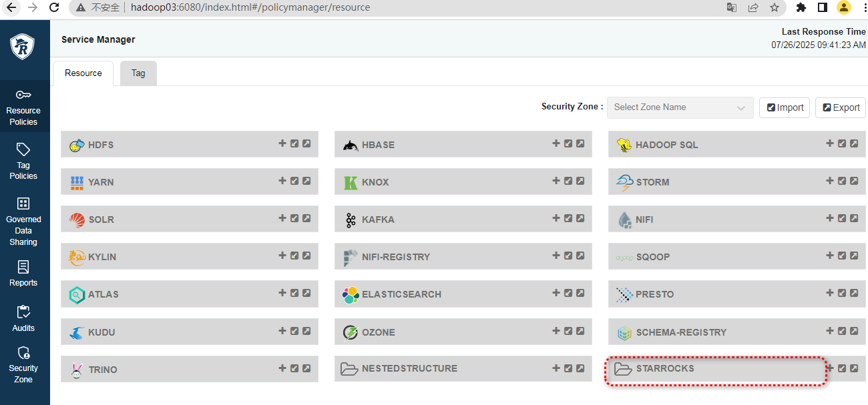The image size is (868, 405).
Task: Add a new STORM service
Action: 830,181
